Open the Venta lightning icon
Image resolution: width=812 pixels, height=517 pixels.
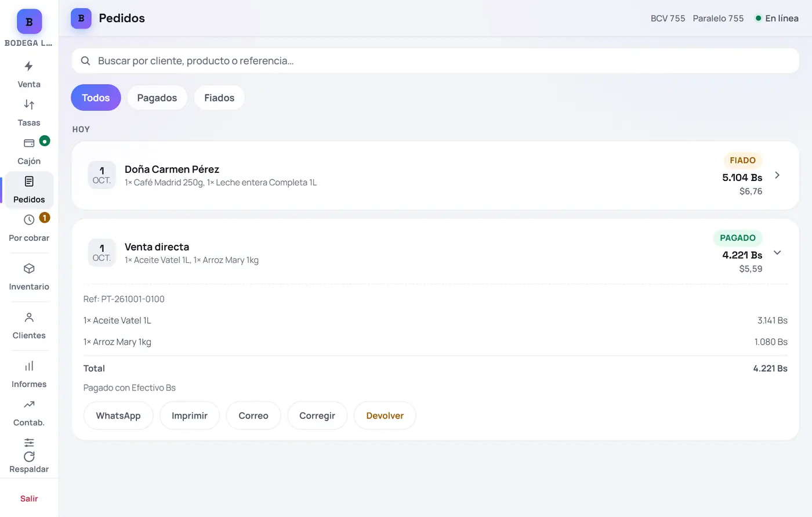click(x=29, y=66)
